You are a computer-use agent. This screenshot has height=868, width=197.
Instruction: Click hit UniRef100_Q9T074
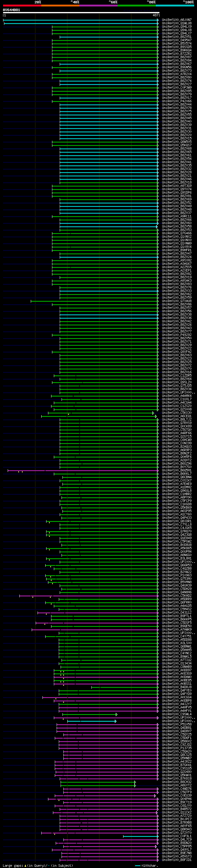(176, 189)
